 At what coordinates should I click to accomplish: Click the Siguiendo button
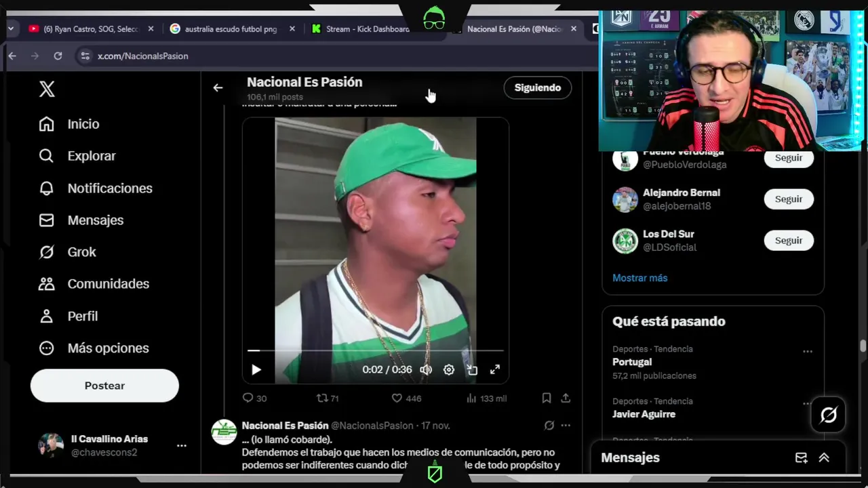pyautogui.click(x=537, y=87)
